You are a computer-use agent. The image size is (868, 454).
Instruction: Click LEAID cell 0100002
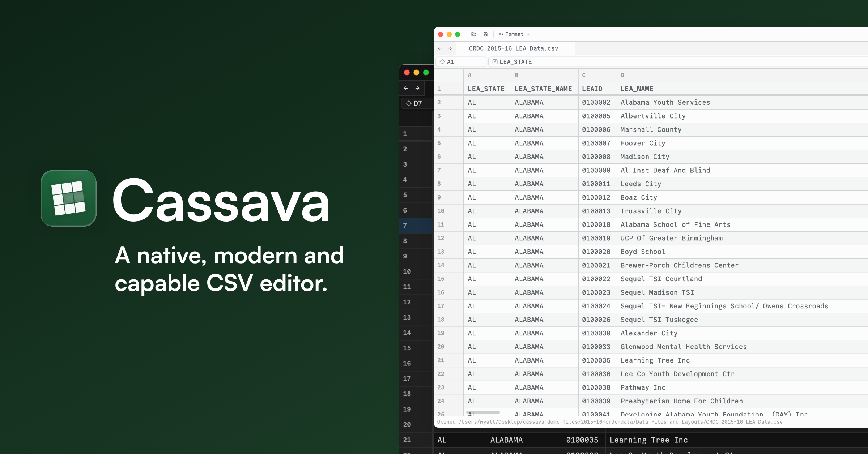coord(597,102)
